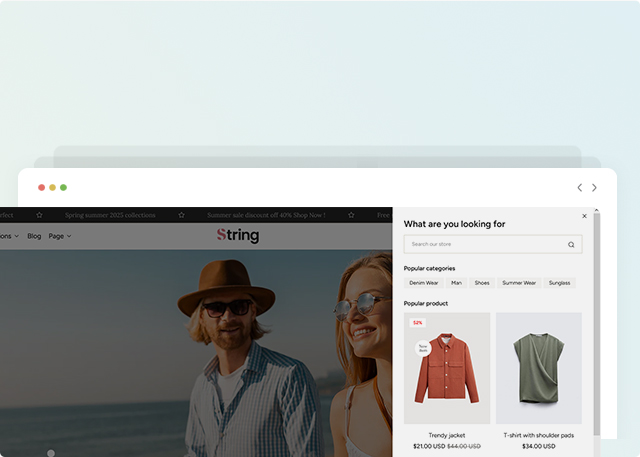
Task: Close the search panel with the X icon
Action: pyautogui.click(x=585, y=216)
